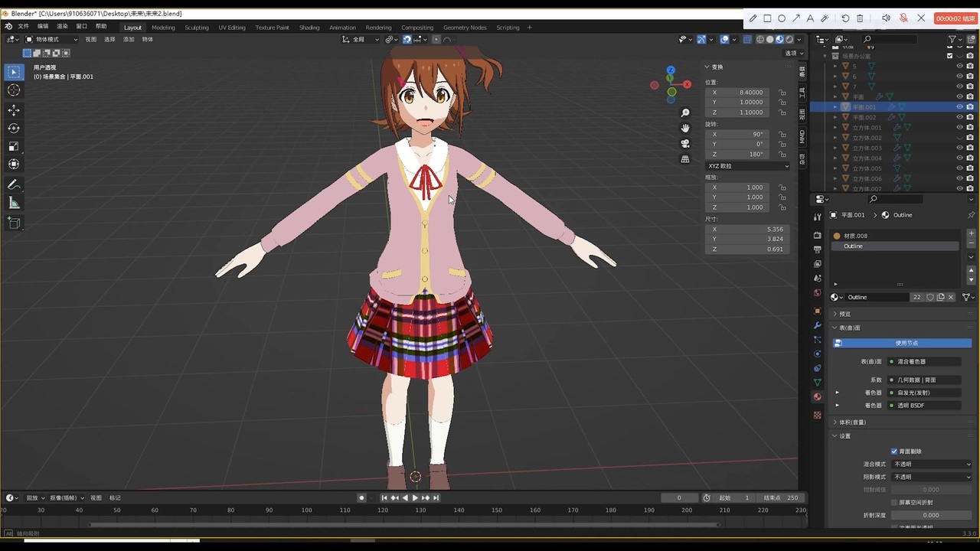Toggle camera view with the camera icon
980x551 pixels.
685,143
